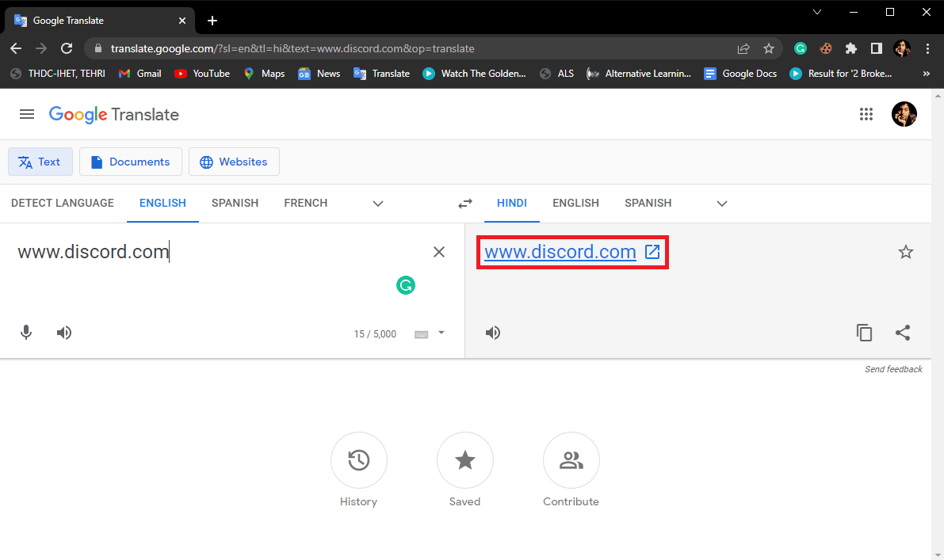
Task: Switch to Text translation mode
Action: pos(40,162)
